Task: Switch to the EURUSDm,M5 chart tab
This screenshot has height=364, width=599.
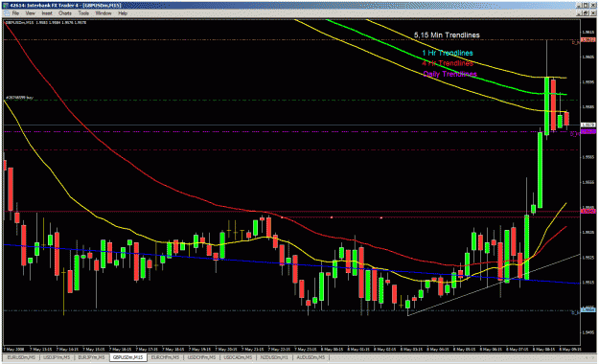Action: pyautogui.click(x=21, y=357)
